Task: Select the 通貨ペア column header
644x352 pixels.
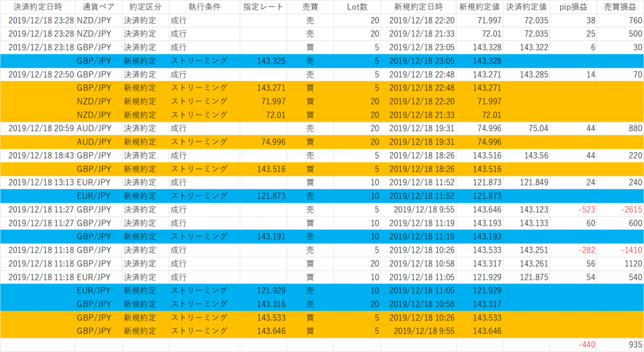Action: tap(99, 7)
